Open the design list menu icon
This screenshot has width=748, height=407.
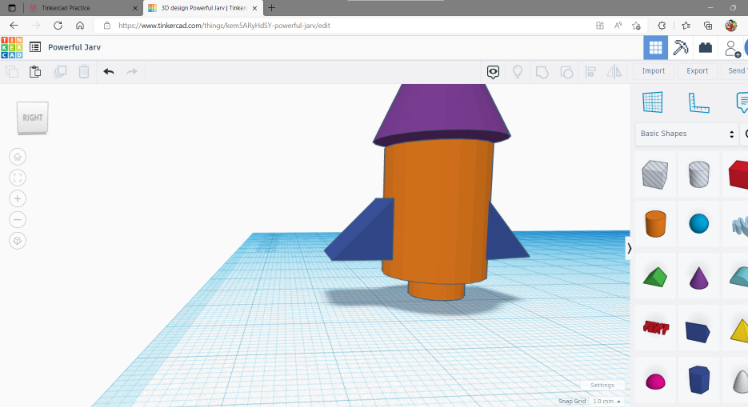point(35,47)
